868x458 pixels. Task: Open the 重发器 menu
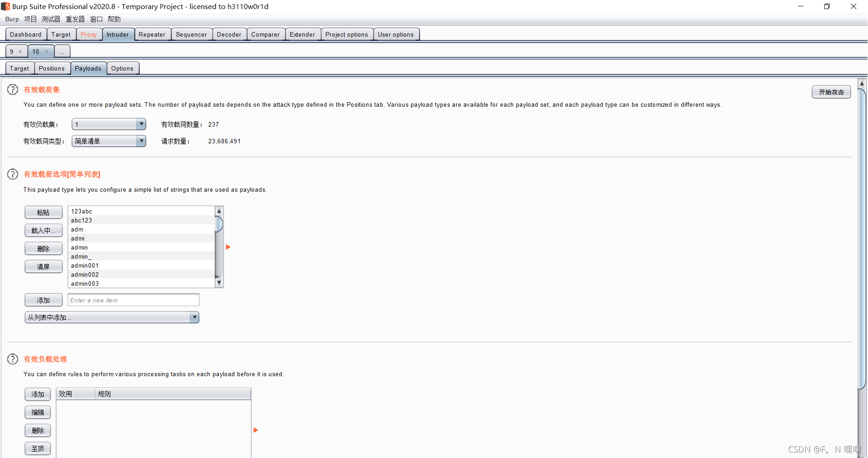[x=75, y=19]
